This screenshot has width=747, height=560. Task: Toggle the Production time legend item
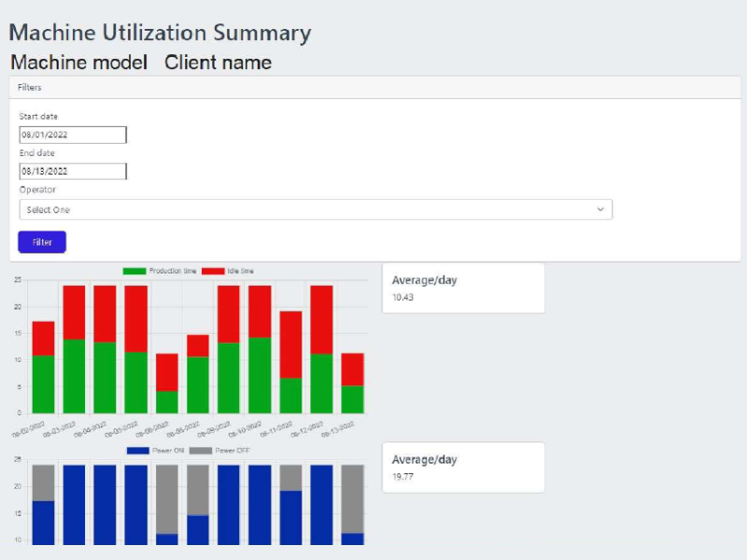click(161, 271)
